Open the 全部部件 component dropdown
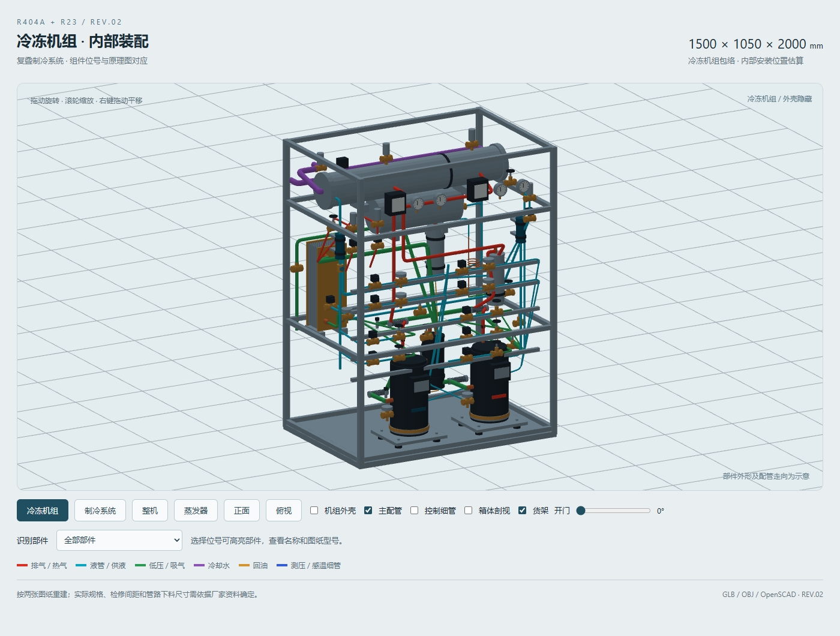This screenshot has width=840, height=636. [119, 540]
